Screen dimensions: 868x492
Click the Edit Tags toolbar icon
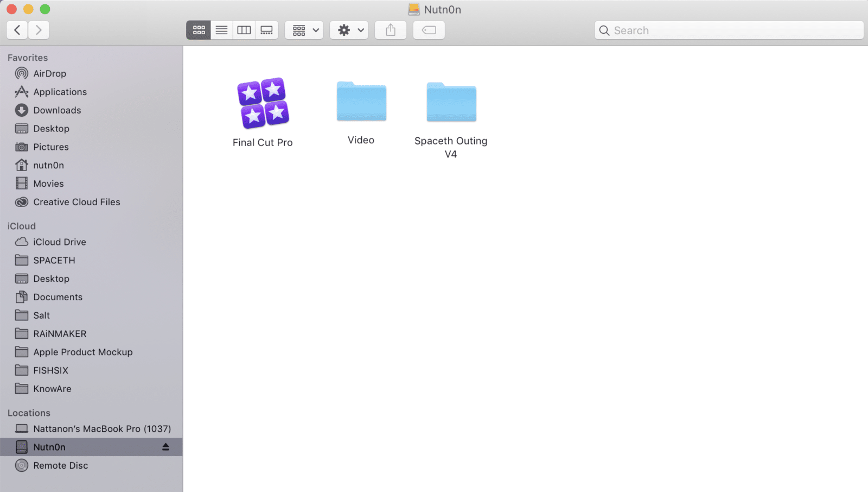click(429, 30)
